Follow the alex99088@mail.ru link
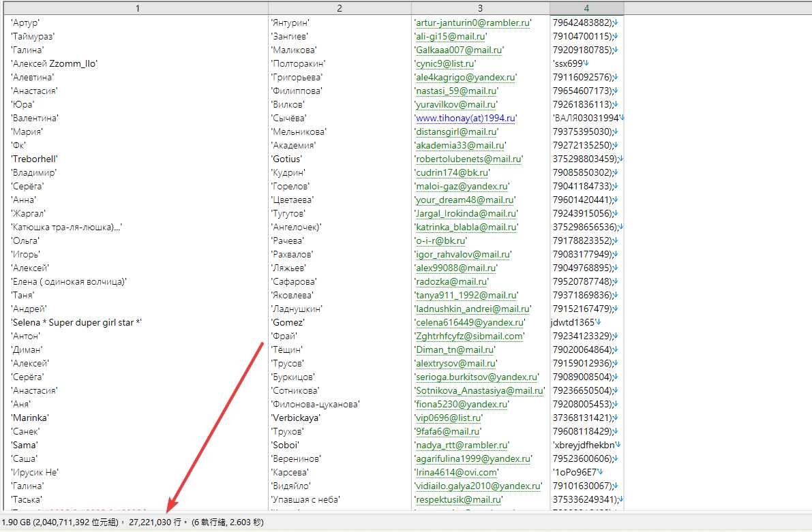Image resolution: width=812 pixels, height=532 pixels. [455, 268]
